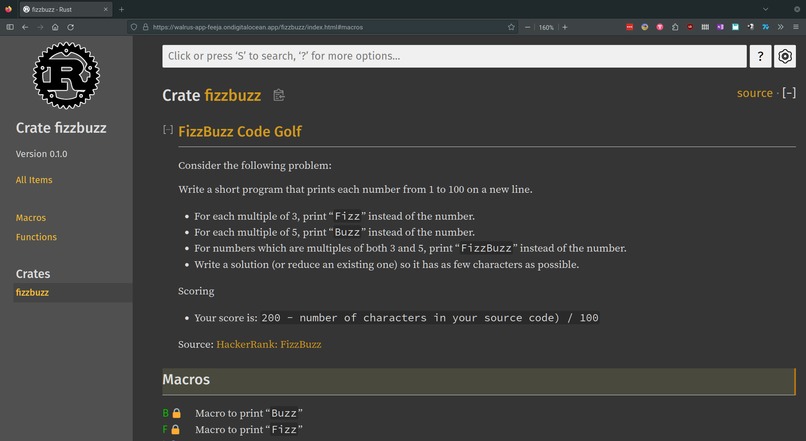Close the fizzbuzz - Rust tab
The image size is (806, 441).
coord(105,9)
